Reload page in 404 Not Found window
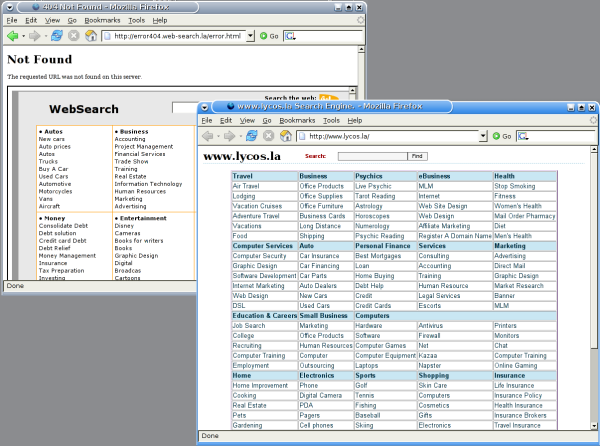This screenshot has height=446, width=600. (x=57, y=36)
